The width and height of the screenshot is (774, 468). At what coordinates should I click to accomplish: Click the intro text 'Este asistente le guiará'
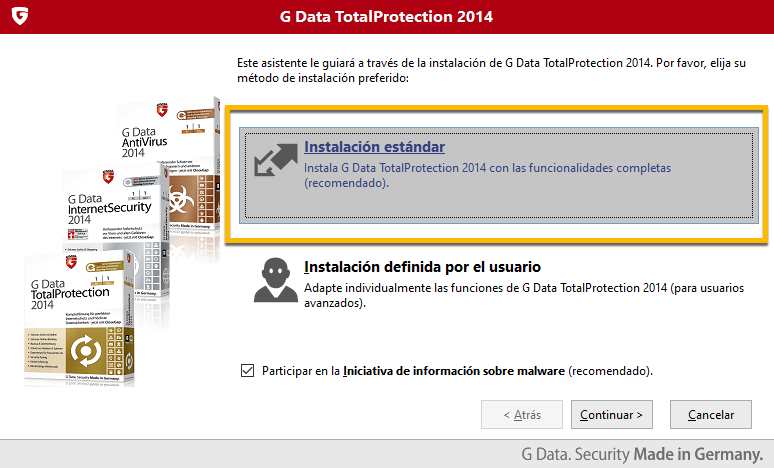(491, 70)
